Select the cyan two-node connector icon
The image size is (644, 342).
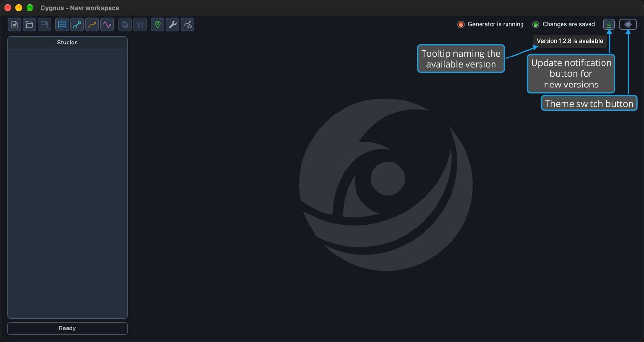pyautogui.click(x=77, y=25)
